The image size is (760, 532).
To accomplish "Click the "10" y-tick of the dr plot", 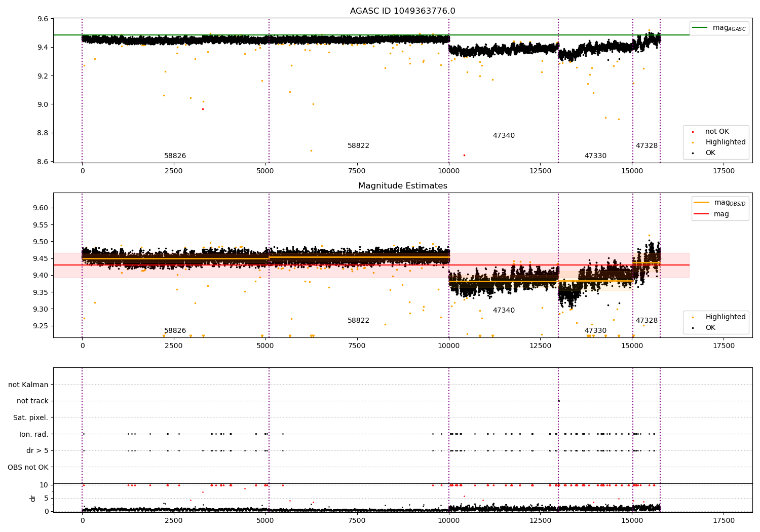I will click(44, 485).
